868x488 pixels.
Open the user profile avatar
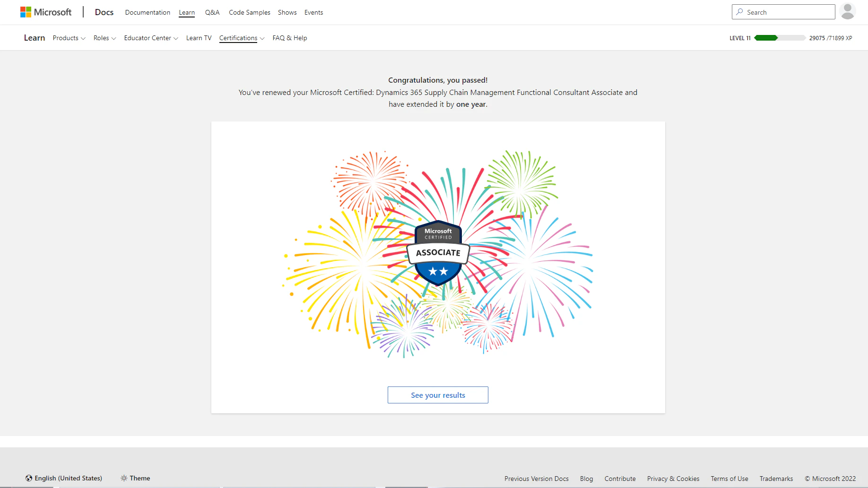point(848,12)
